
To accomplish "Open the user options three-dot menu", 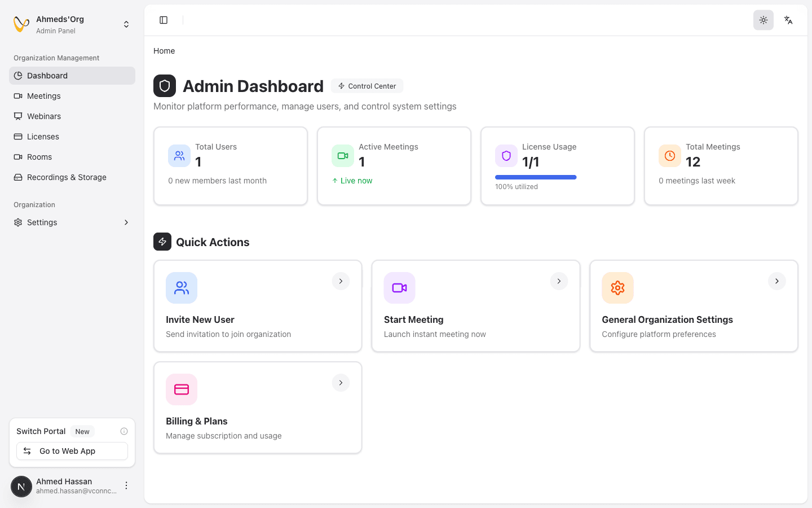I will 126,485.
